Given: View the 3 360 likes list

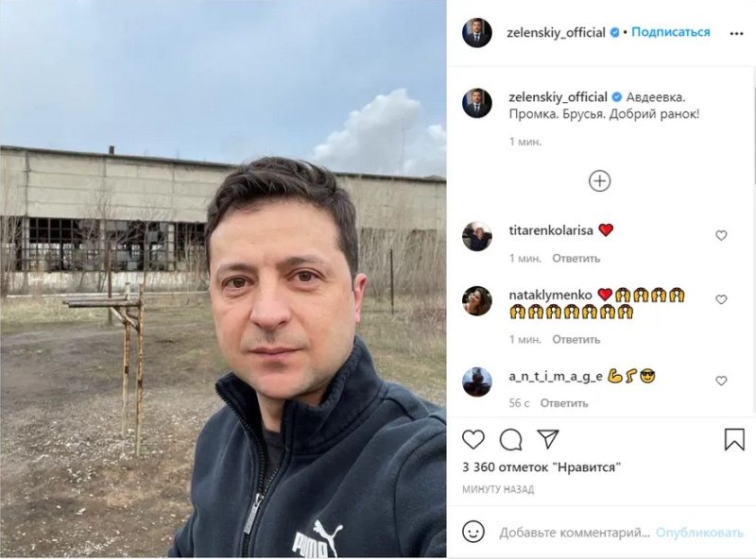Looking at the screenshot, I should (541, 467).
